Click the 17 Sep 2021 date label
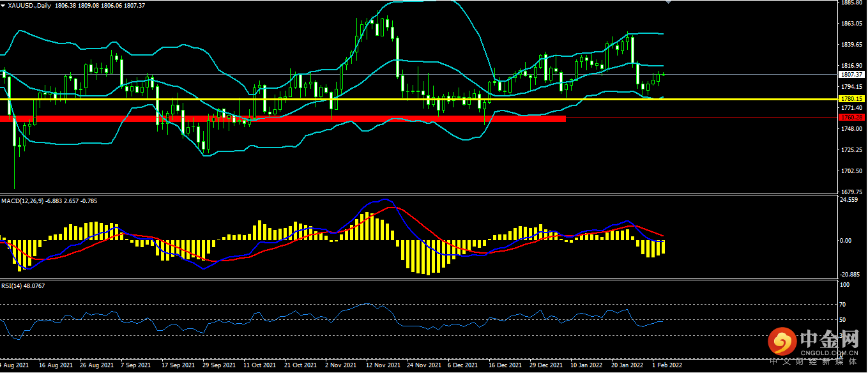Viewport: 868px width, 373px height. click(x=178, y=366)
